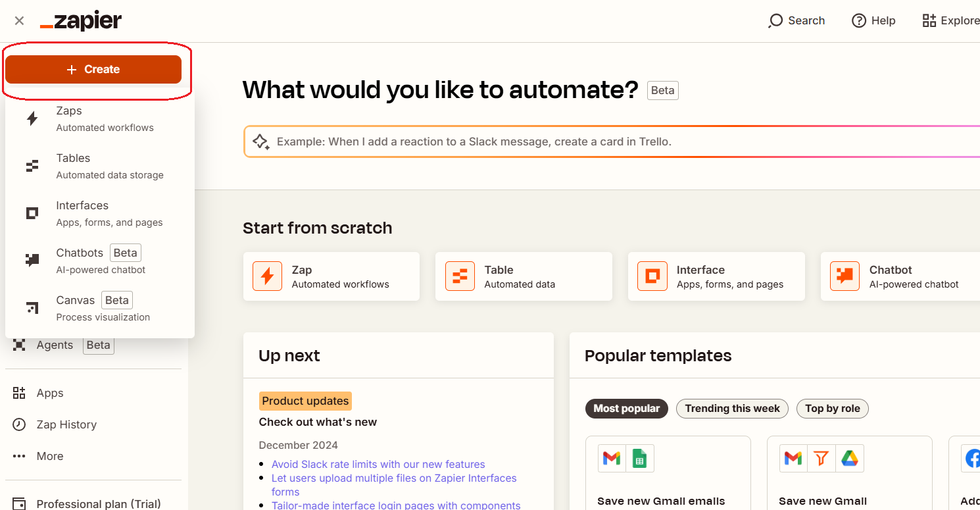This screenshot has height=510, width=980.
Task: Click Gmail icon on Gmail-Drive template
Action: pyautogui.click(x=793, y=458)
